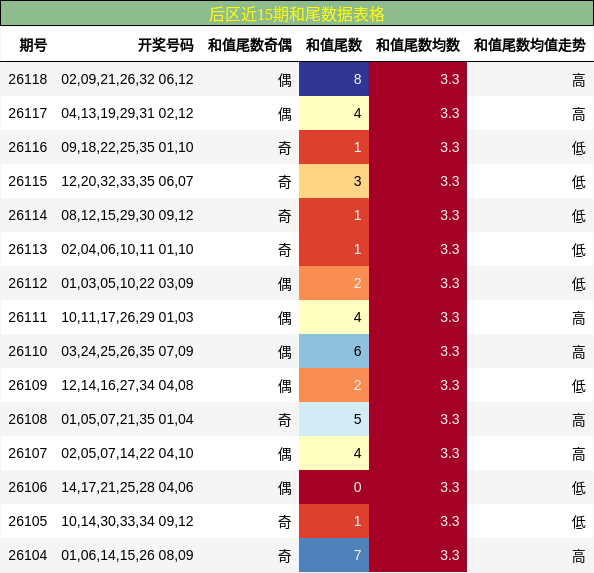The height and width of the screenshot is (573, 594).
Task: Select the 和值尾数均数 column header
Action: click(418, 45)
